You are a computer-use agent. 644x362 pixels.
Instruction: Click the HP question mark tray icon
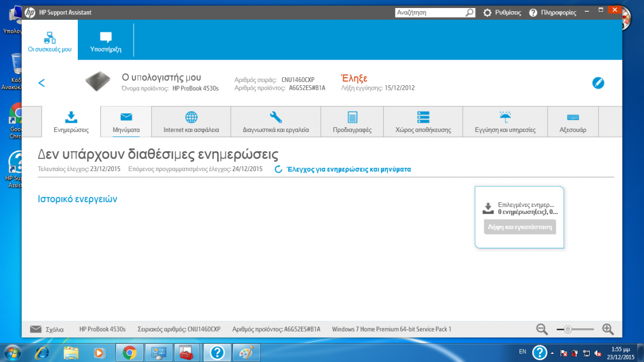click(x=539, y=352)
